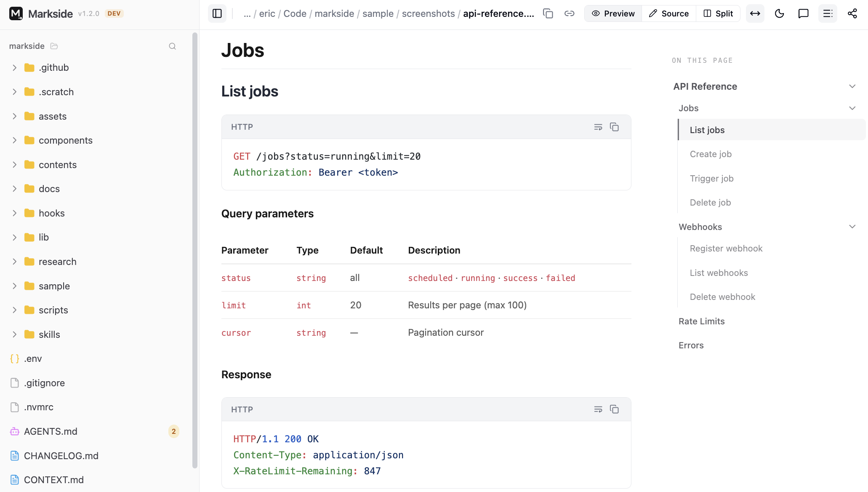Jump to Trigger job section
868x492 pixels.
pyautogui.click(x=711, y=179)
